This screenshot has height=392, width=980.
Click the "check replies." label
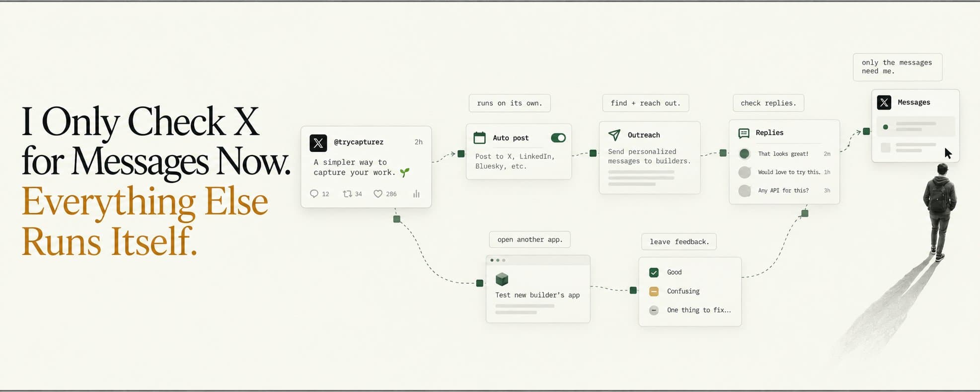pos(768,103)
